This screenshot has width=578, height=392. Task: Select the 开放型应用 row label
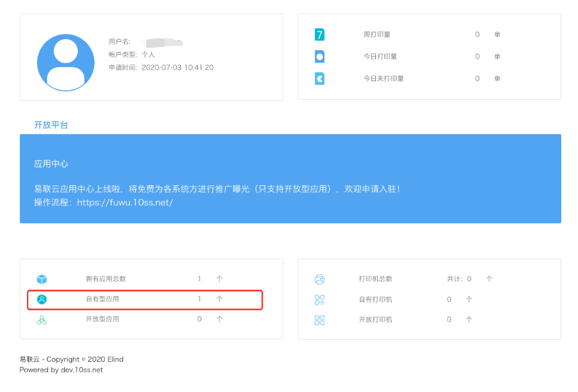pos(102,319)
